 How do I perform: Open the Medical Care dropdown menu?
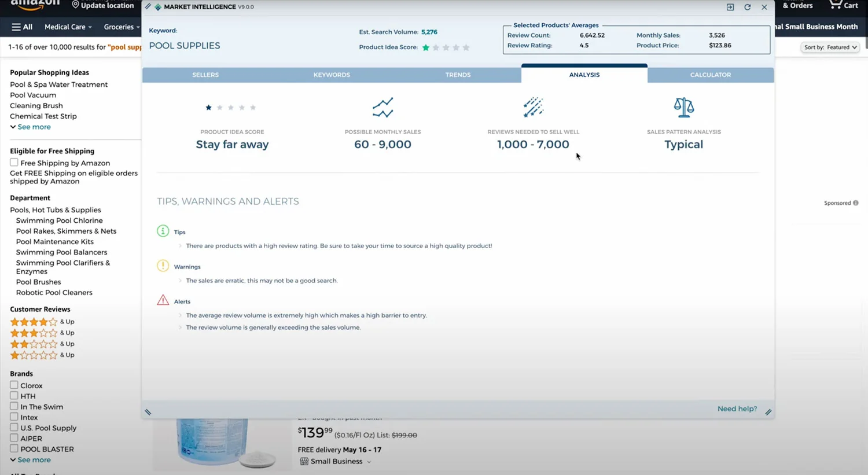pyautogui.click(x=68, y=27)
